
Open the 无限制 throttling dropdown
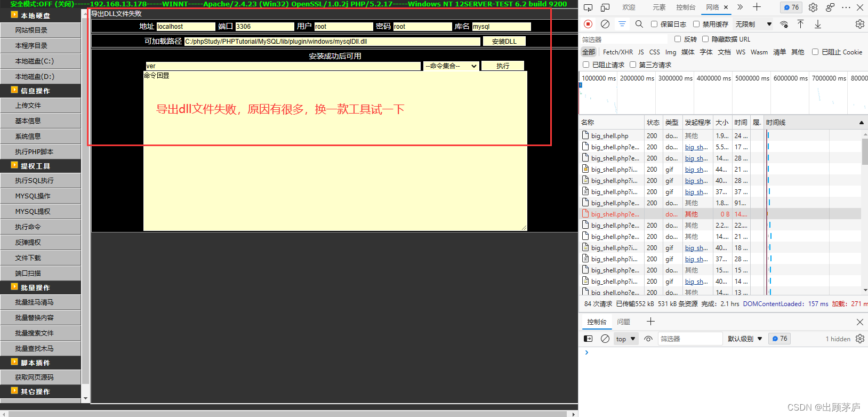753,24
